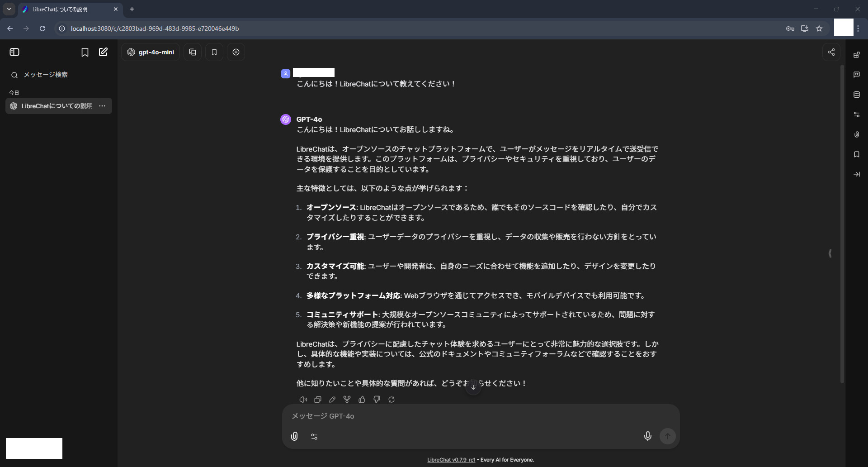This screenshot has height=467, width=868.
Task: Click install app icon in address bar
Action: 805,29
